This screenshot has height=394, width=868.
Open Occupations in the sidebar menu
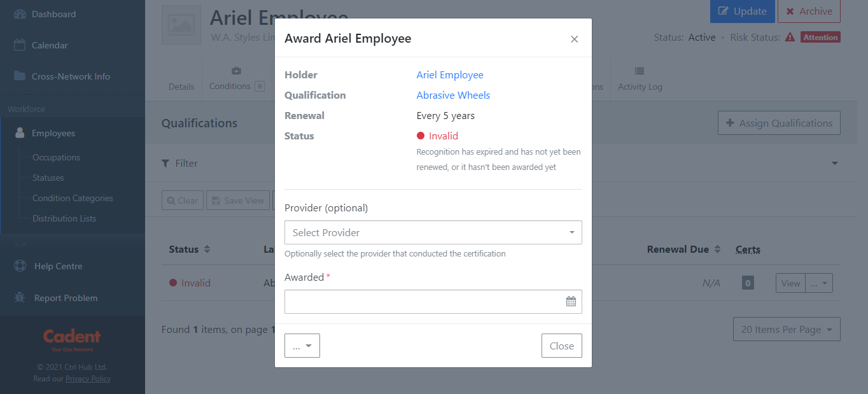[57, 157]
